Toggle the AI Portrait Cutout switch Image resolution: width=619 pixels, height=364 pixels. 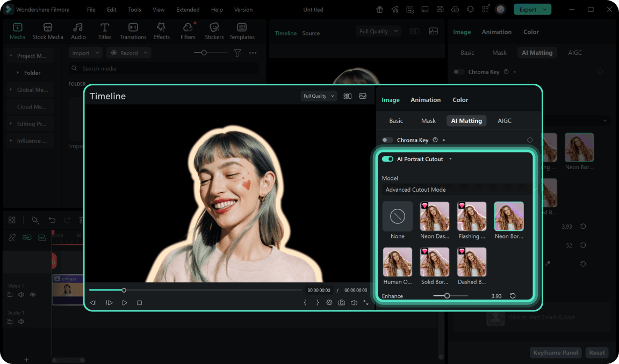tap(387, 159)
